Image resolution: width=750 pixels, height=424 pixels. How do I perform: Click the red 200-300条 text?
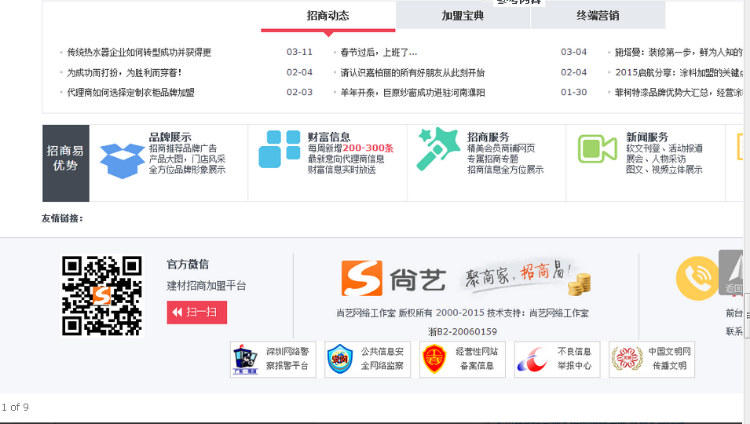pyautogui.click(x=368, y=148)
